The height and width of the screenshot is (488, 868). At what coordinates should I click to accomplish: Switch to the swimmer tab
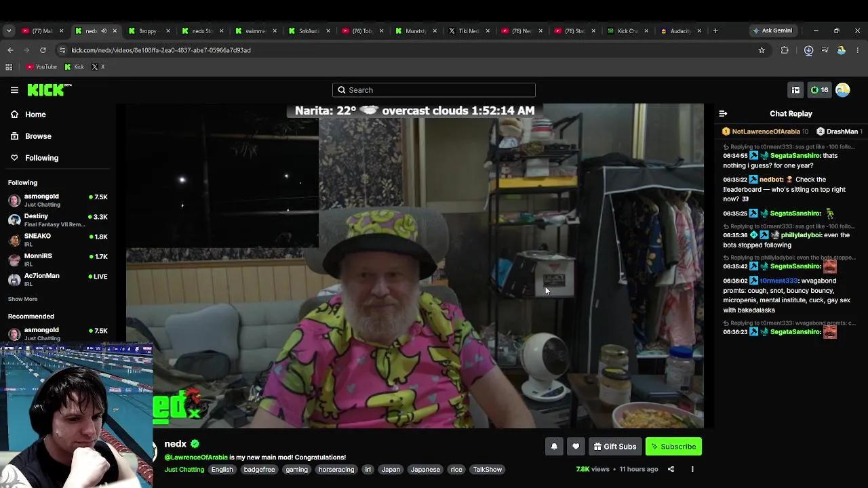tap(255, 30)
